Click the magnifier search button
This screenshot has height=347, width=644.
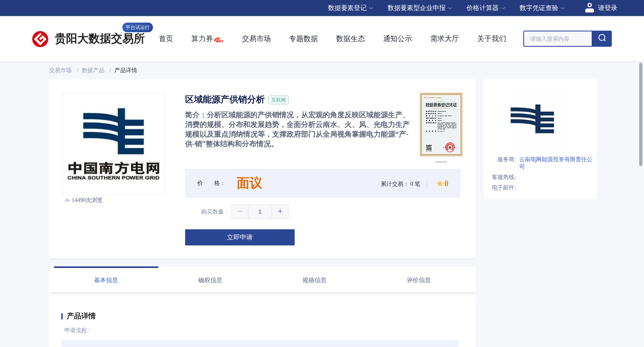[602, 39]
